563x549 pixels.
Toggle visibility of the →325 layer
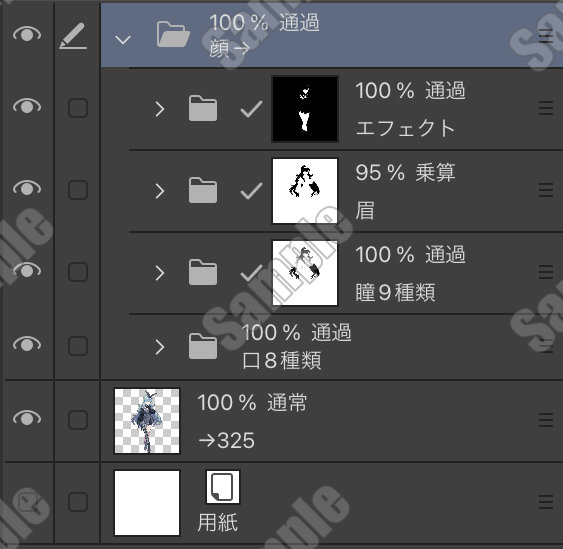[27, 418]
